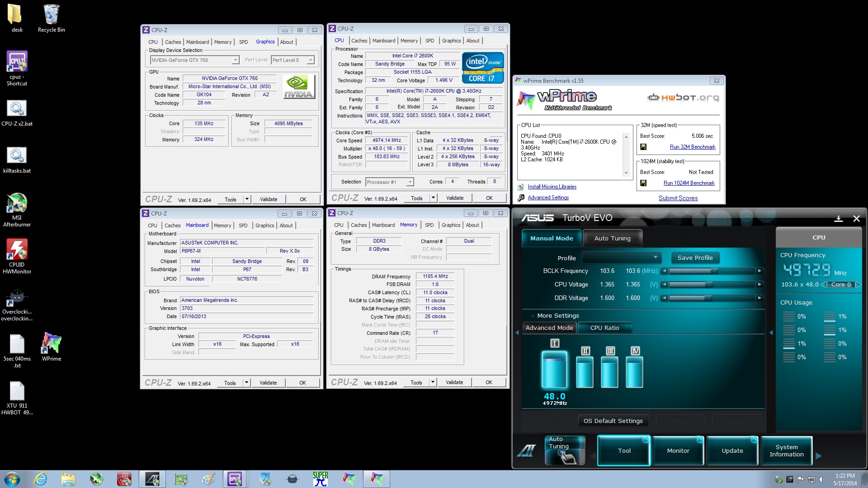Screen dimensions: 868x488
Task: Click the taskbar clock showing 1:22 PM
Action: coord(845,479)
